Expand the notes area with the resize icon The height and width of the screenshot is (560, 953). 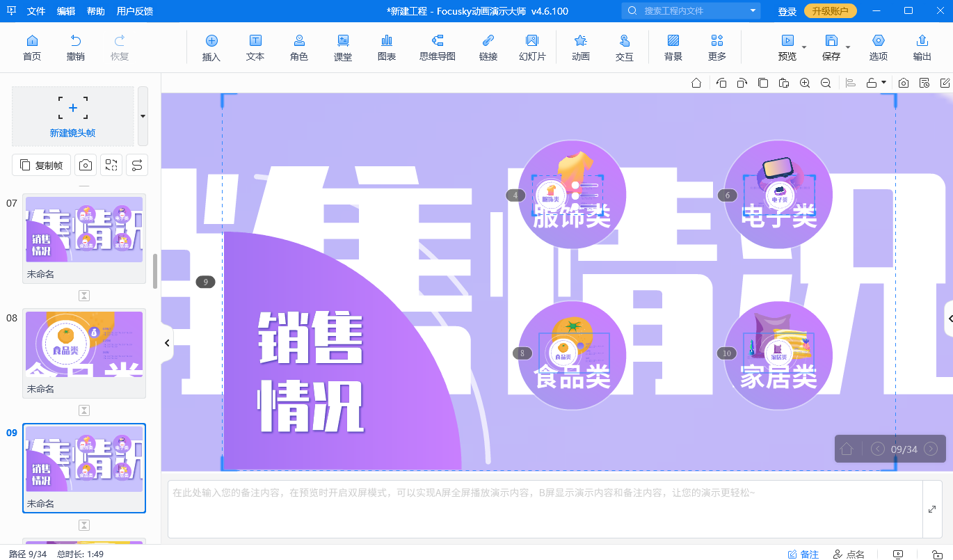click(x=932, y=509)
